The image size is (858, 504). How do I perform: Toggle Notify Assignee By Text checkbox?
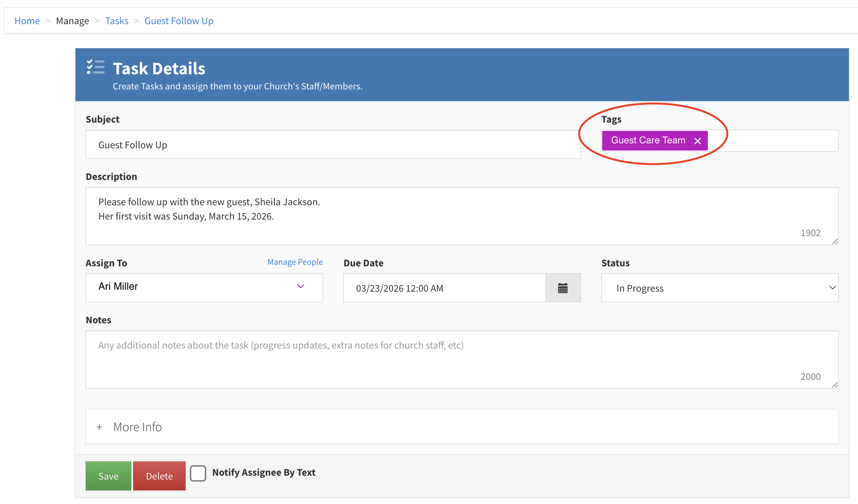198,473
